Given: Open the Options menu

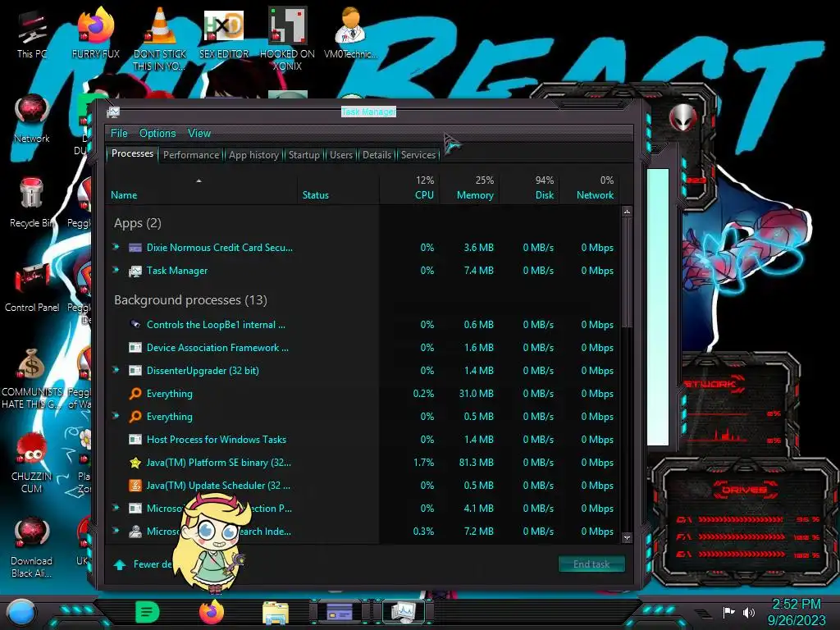Looking at the screenshot, I should (x=157, y=134).
